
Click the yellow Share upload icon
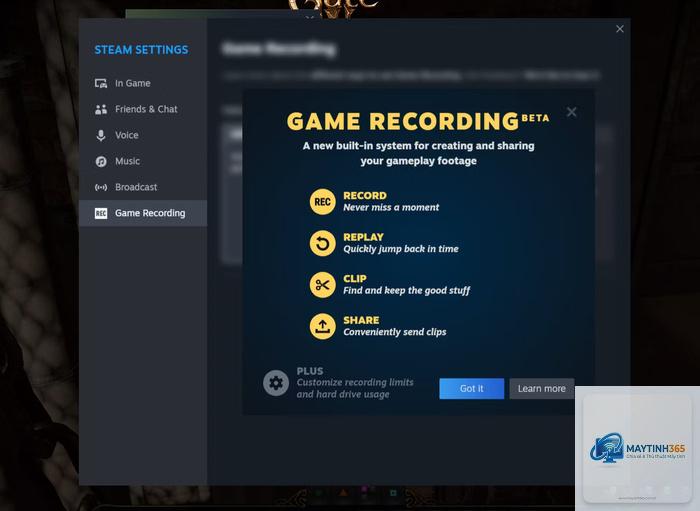point(322,326)
